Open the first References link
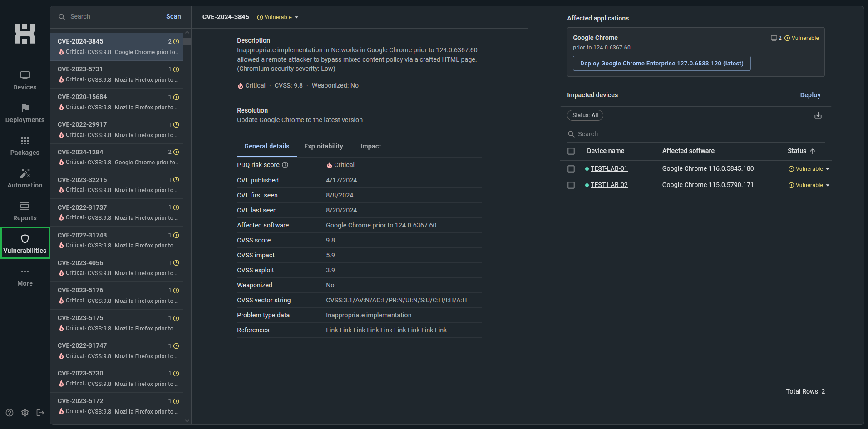The height and width of the screenshot is (429, 868). pyautogui.click(x=332, y=330)
